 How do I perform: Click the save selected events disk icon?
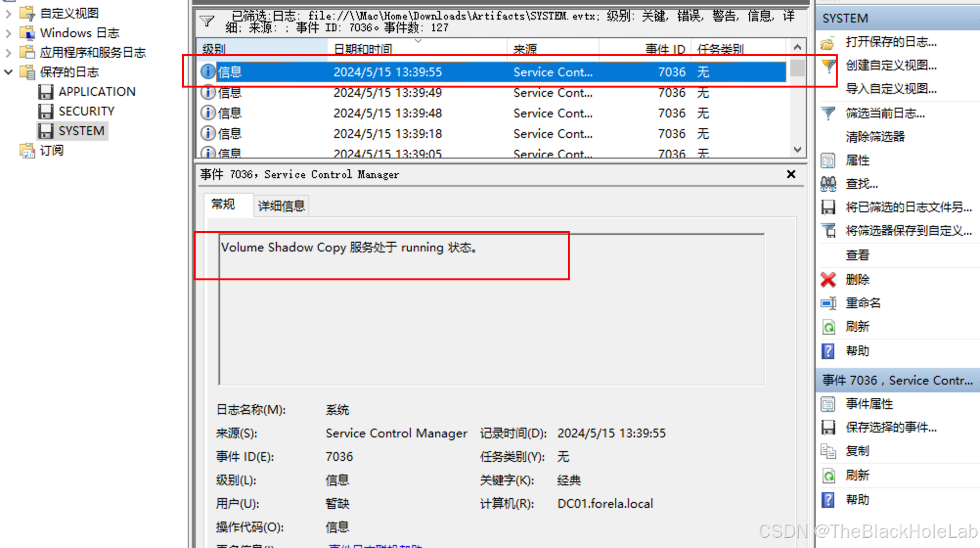827,428
